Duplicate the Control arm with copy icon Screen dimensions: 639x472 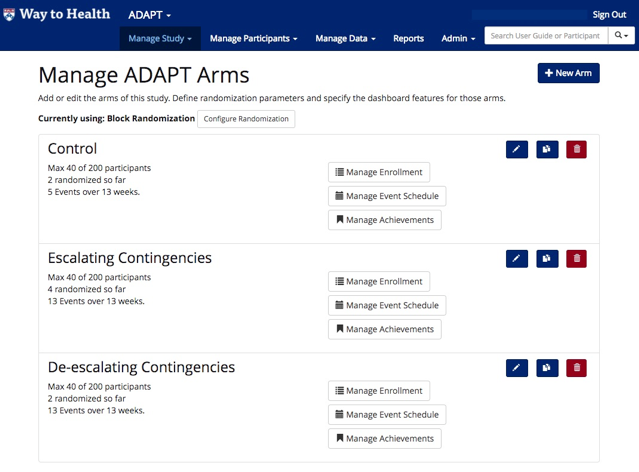[x=547, y=150]
